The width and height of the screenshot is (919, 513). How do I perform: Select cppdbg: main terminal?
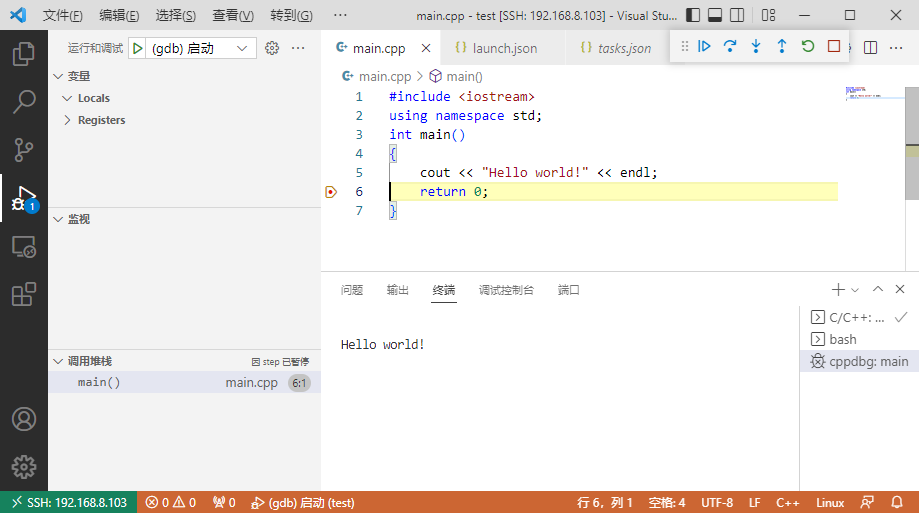(x=859, y=361)
